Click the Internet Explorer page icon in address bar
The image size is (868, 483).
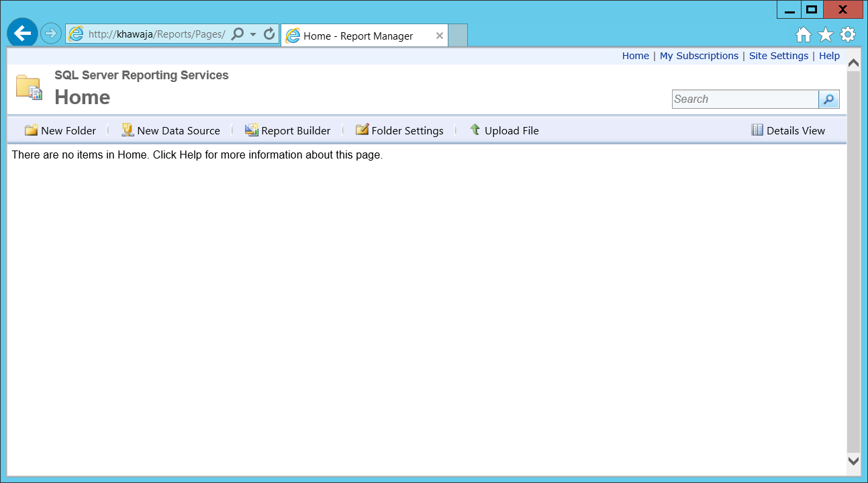(x=76, y=34)
